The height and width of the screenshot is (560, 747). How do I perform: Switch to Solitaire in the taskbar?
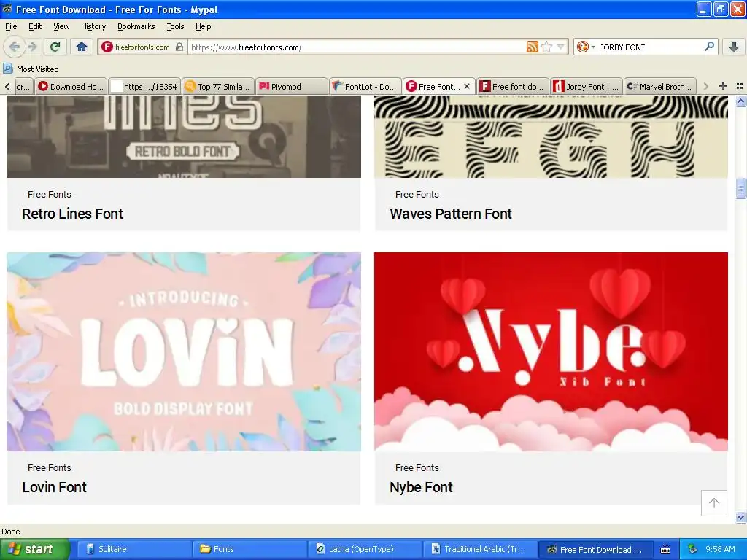134,549
